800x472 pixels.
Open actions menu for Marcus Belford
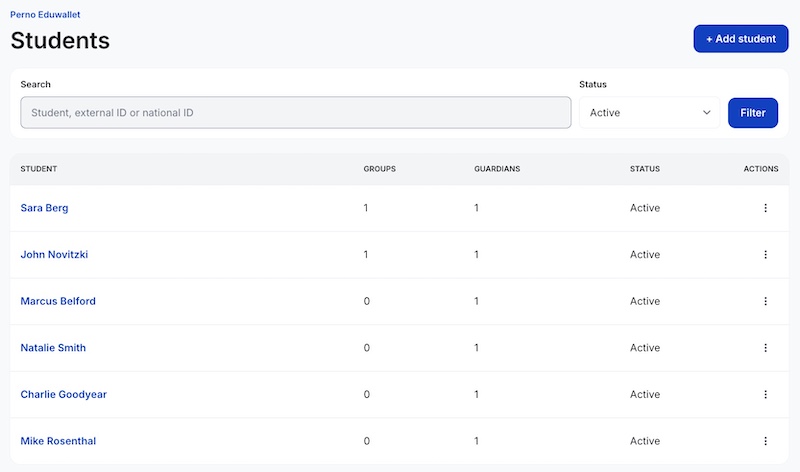tap(765, 301)
